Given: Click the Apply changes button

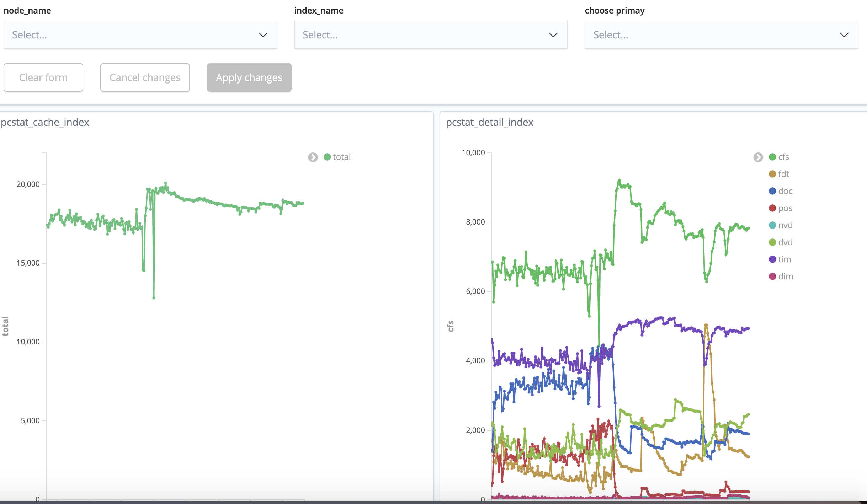Looking at the screenshot, I should pyautogui.click(x=249, y=77).
